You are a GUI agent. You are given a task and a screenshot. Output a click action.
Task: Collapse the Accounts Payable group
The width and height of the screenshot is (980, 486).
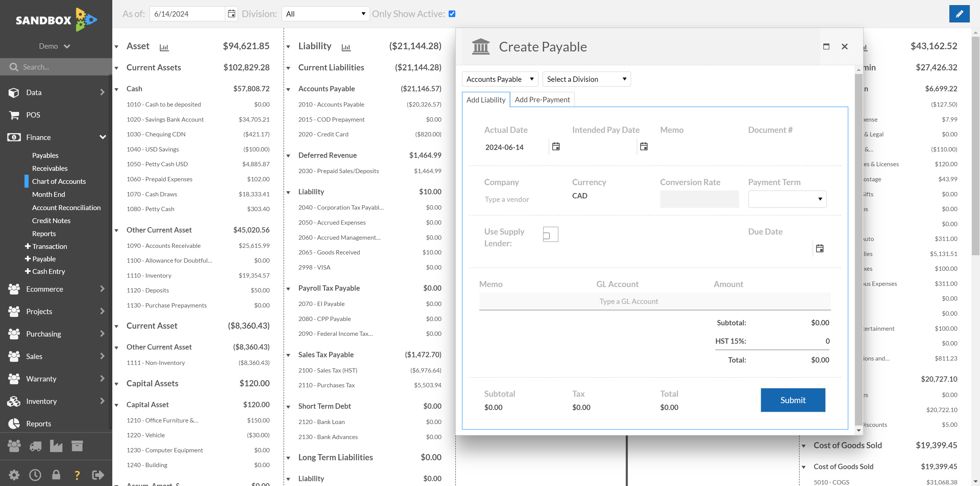[x=288, y=89]
